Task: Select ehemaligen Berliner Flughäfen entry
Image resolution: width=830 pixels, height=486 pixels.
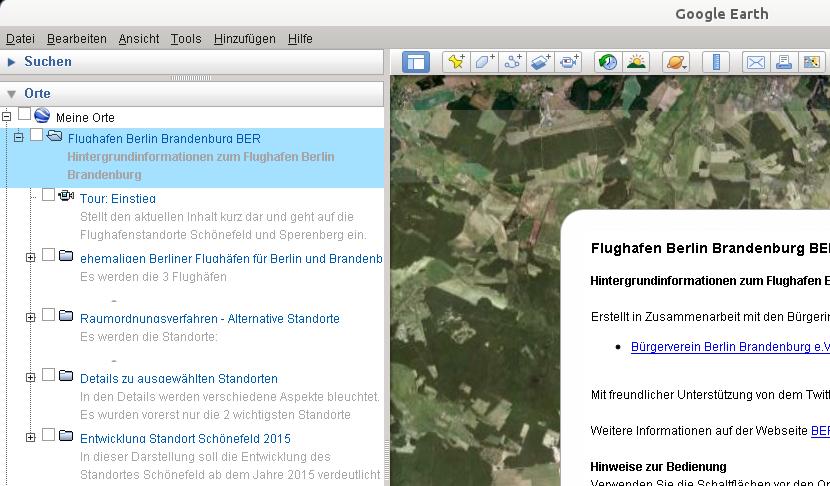Action: coord(231,258)
